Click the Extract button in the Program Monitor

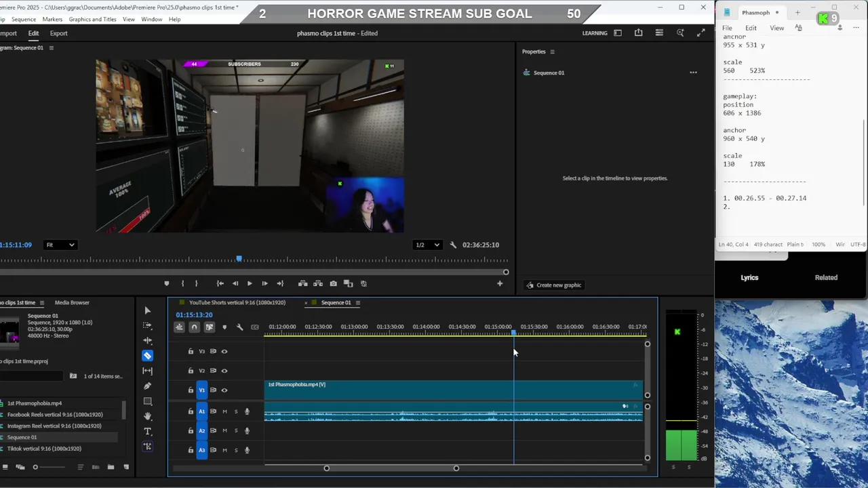point(317,283)
